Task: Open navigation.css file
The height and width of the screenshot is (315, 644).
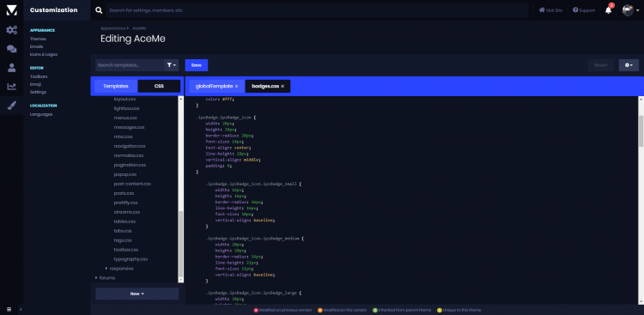Action: 130,146
